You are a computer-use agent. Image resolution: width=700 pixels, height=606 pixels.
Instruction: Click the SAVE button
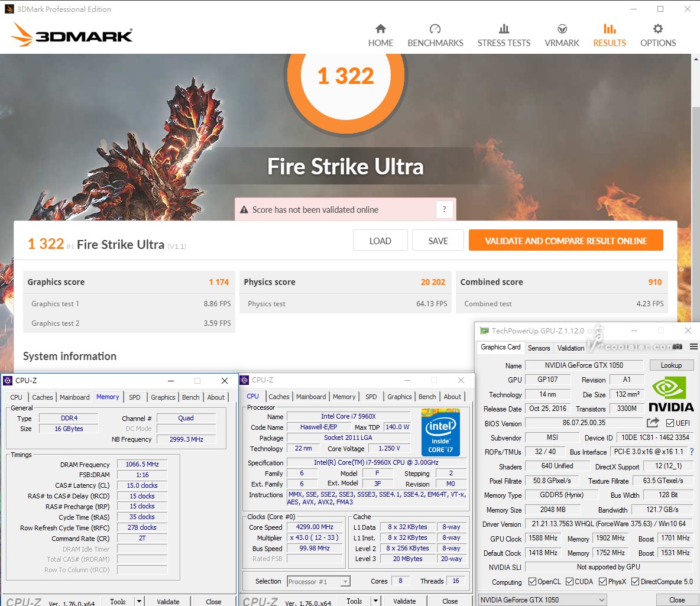point(438,241)
